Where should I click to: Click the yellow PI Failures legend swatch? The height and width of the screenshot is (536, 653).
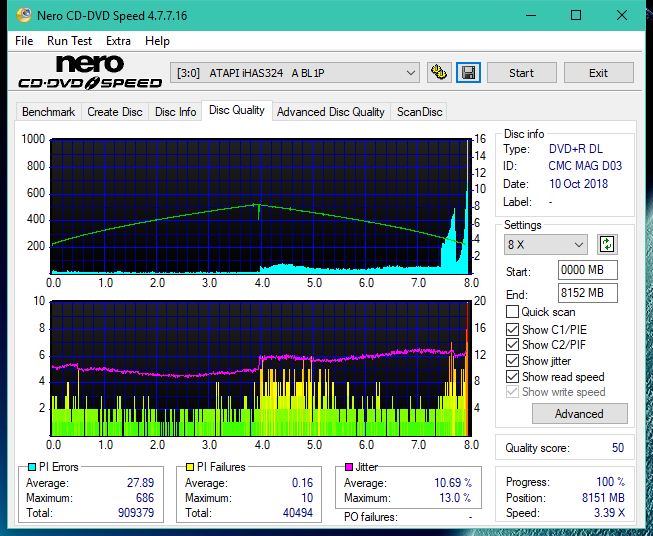(x=190, y=467)
